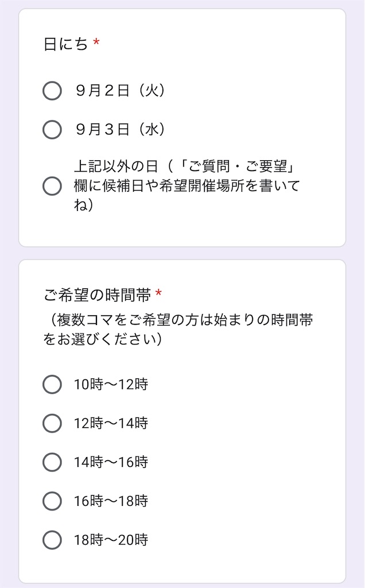Select the 16時〜18時 time slot
This screenshot has height=588, width=365.
(x=52, y=500)
